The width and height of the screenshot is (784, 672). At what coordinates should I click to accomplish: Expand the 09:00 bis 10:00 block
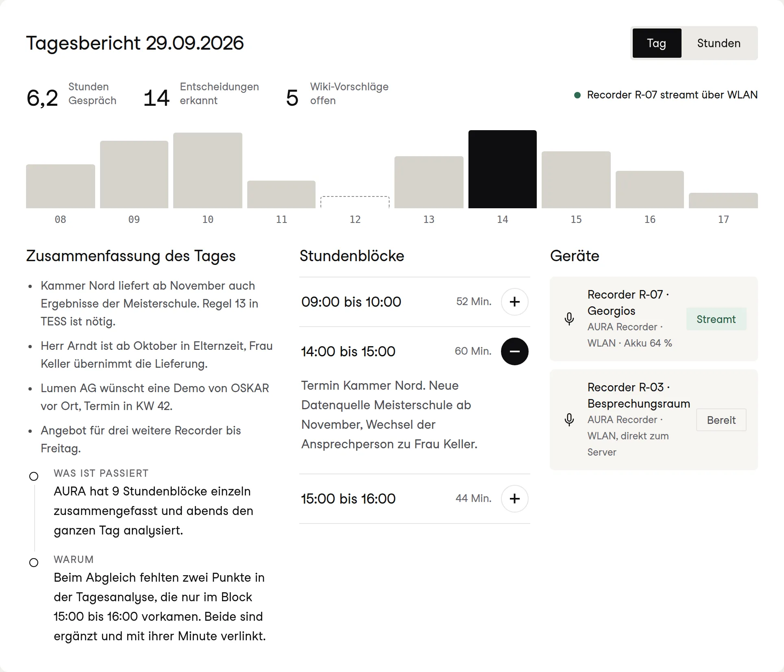tap(514, 302)
